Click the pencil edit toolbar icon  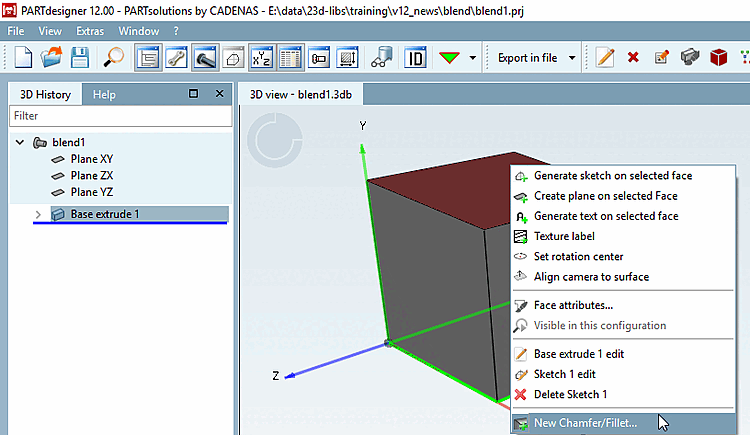click(x=605, y=58)
